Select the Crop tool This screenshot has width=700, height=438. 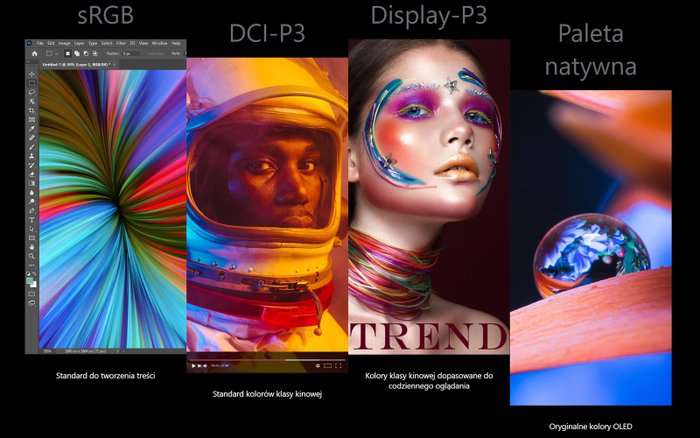coord(32,110)
